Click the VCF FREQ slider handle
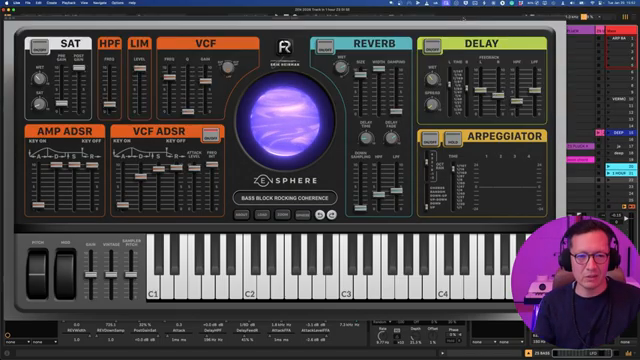640x360 pixels. pyautogui.click(x=170, y=77)
